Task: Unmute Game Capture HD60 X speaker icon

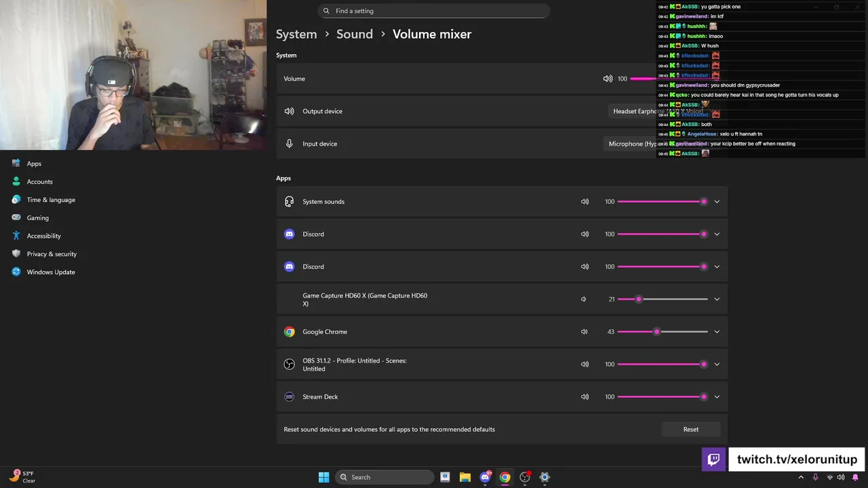Action: click(584, 299)
